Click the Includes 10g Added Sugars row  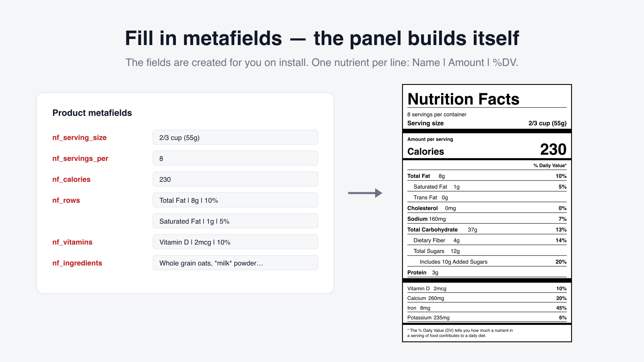click(x=487, y=262)
